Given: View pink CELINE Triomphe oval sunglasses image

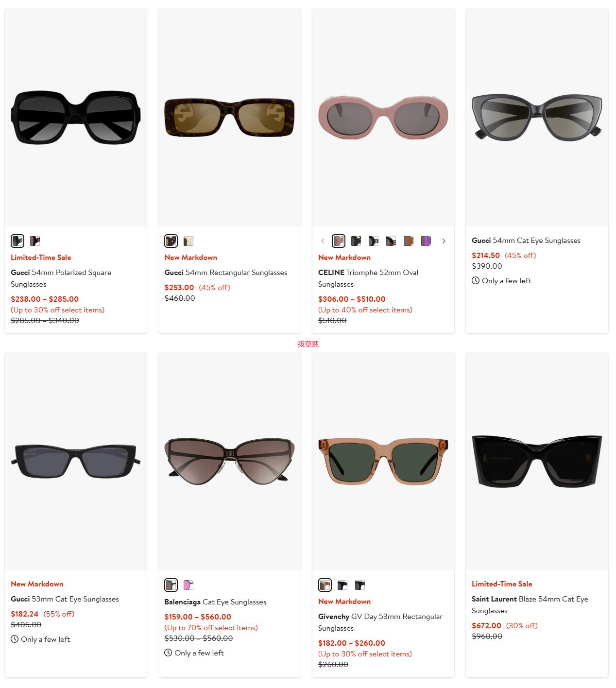Looking at the screenshot, I should point(383,117).
